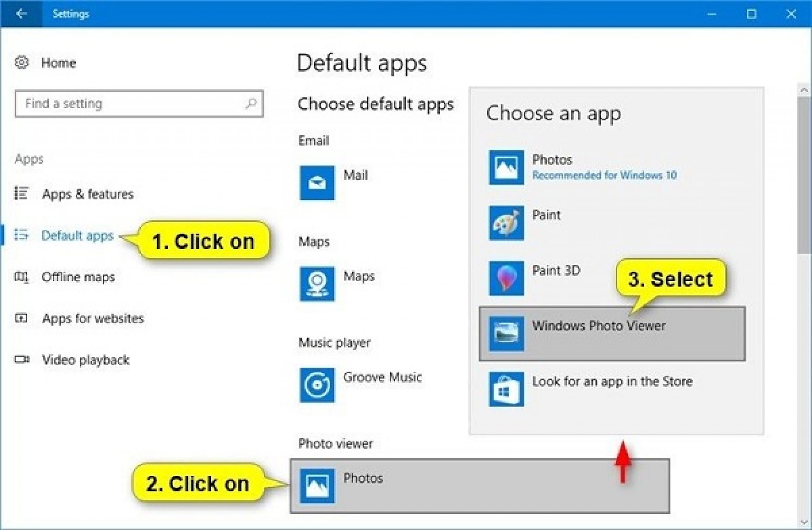Close the Settings window
The height and width of the screenshot is (530, 812).
coord(791,14)
